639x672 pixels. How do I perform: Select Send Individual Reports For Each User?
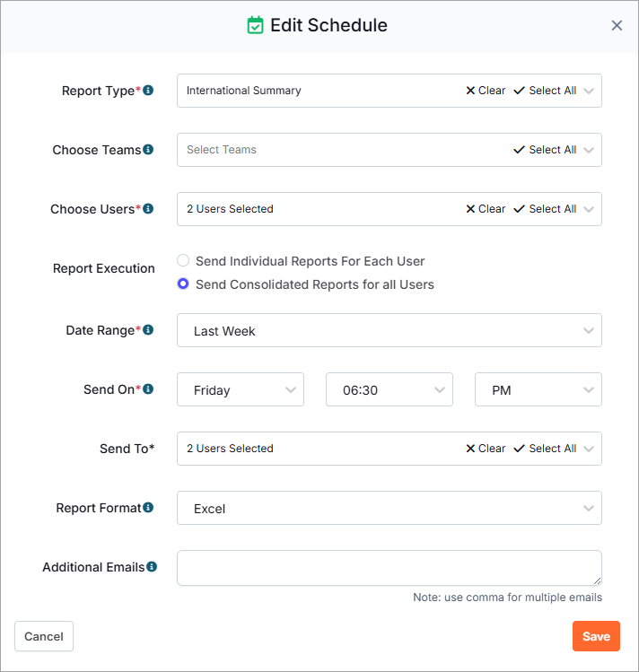tap(183, 260)
